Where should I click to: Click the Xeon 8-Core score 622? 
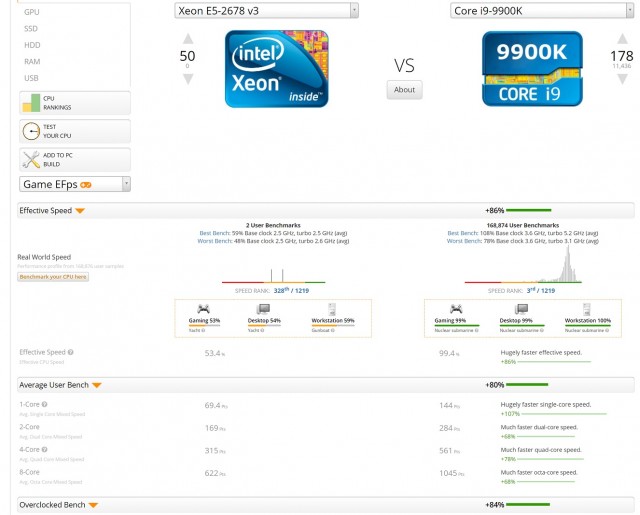(x=215, y=473)
